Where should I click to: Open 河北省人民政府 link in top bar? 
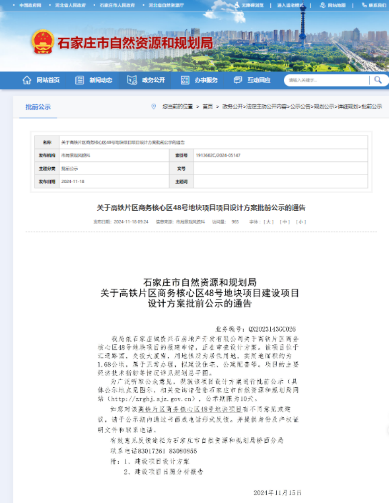[70, 5]
